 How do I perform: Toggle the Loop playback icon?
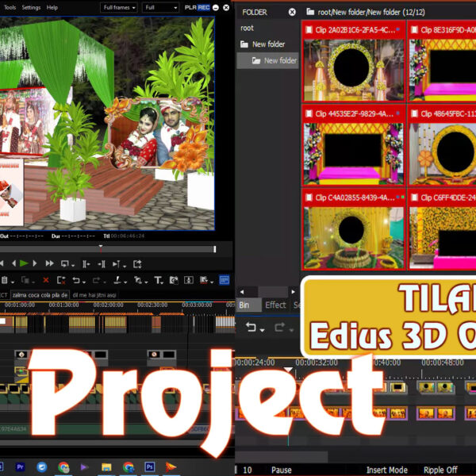(x=65, y=264)
